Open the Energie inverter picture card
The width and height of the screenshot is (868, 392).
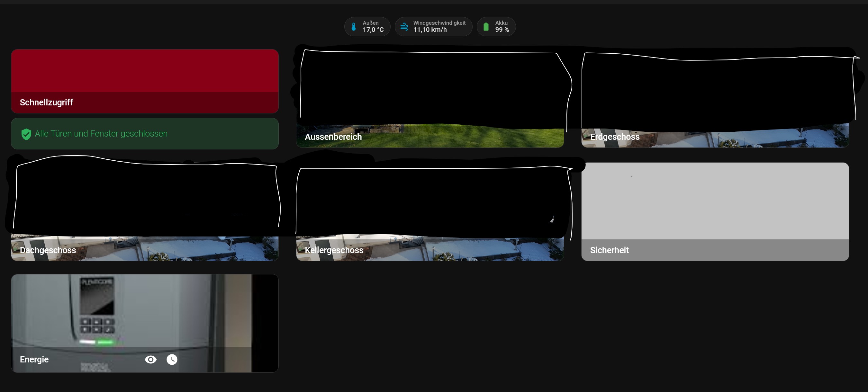click(x=145, y=323)
